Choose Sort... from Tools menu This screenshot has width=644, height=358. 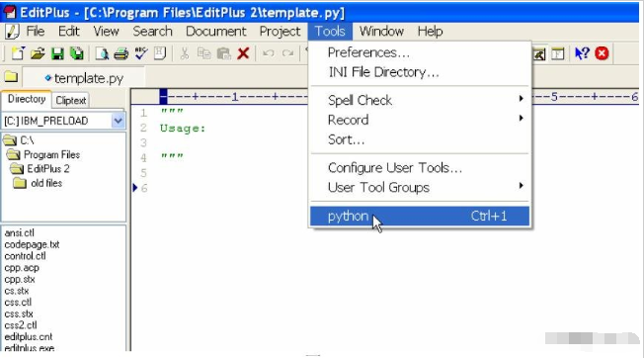(x=420, y=139)
